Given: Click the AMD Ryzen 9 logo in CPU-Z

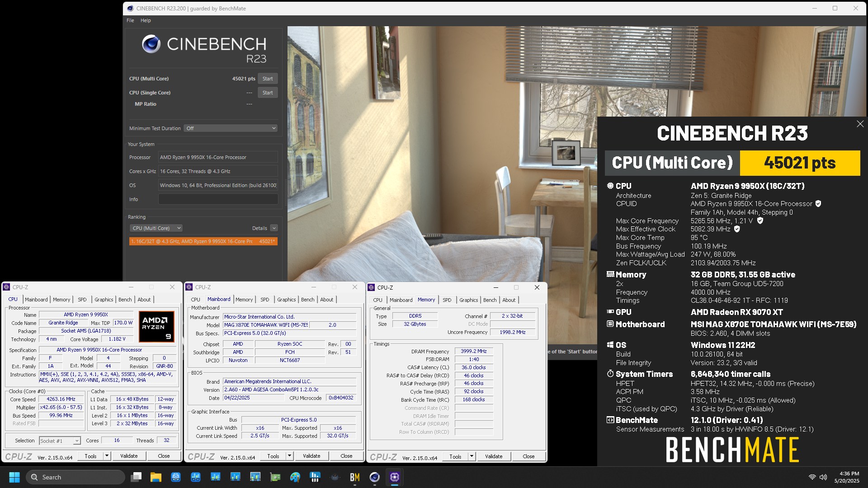Looking at the screenshot, I should (x=156, y=327).
